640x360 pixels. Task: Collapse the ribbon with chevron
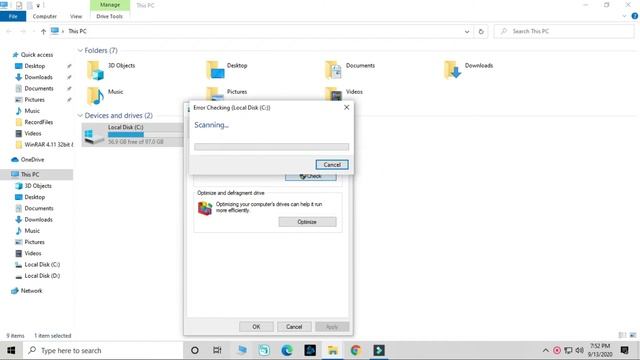coord(624,16)
